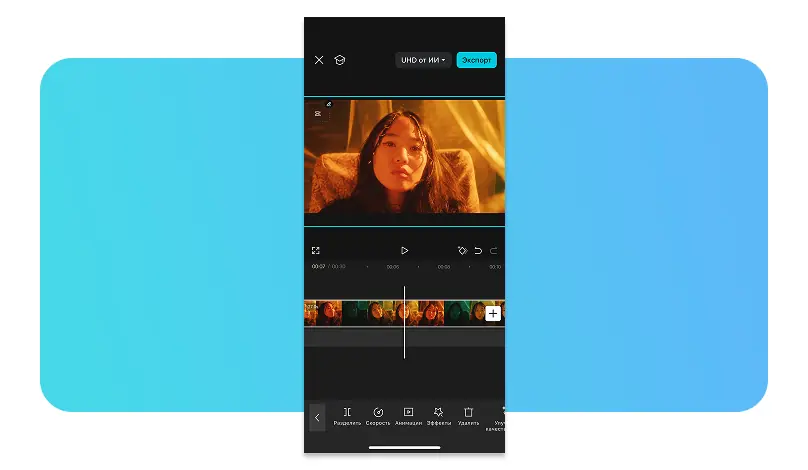Screen dimensions: 808x470
Task: Tap the 00:05 ruler time mark
Action: (393, 267)
